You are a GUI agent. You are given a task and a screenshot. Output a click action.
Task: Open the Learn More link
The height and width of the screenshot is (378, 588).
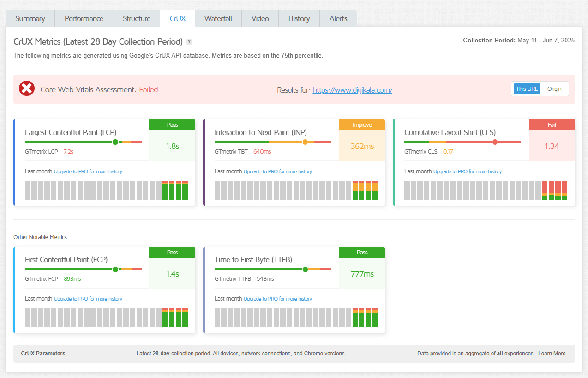click(x=552, y=354)
